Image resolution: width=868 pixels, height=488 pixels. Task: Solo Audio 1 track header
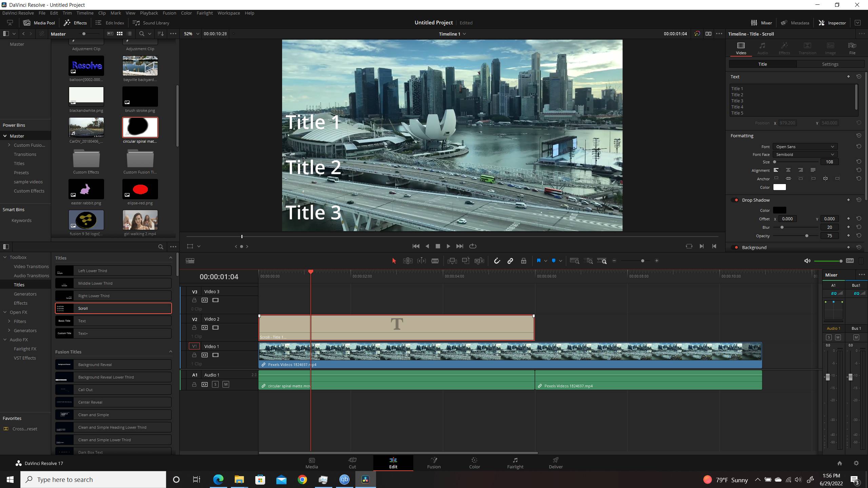[x=215, y=384]
